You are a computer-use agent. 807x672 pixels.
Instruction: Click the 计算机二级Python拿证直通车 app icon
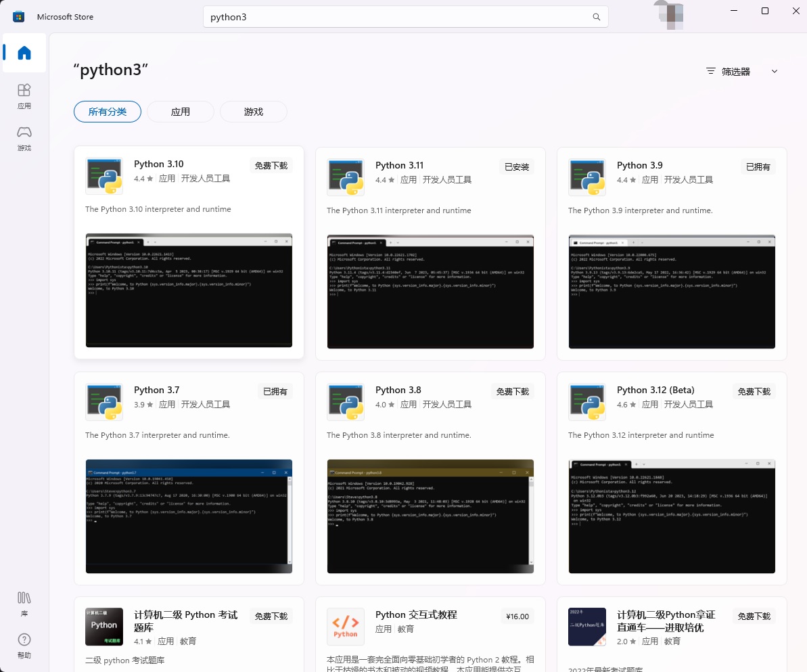click(586, 627)
